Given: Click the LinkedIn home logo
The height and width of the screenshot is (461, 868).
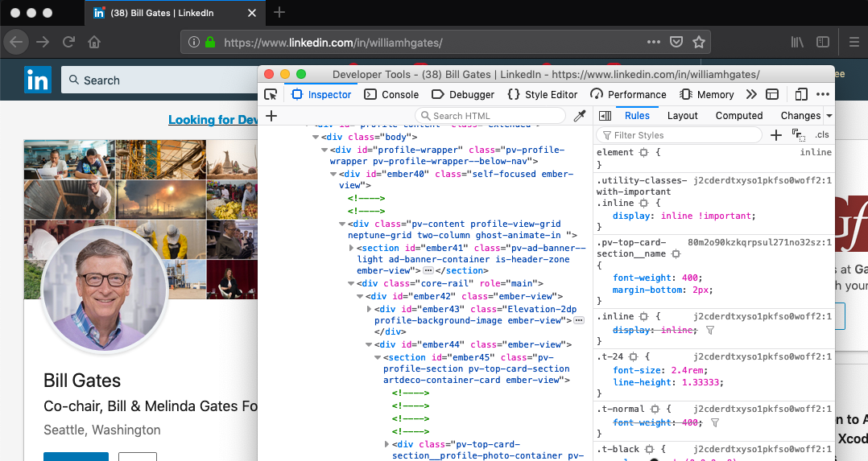Looking at the screenshot, I should [x=38, y=80].
